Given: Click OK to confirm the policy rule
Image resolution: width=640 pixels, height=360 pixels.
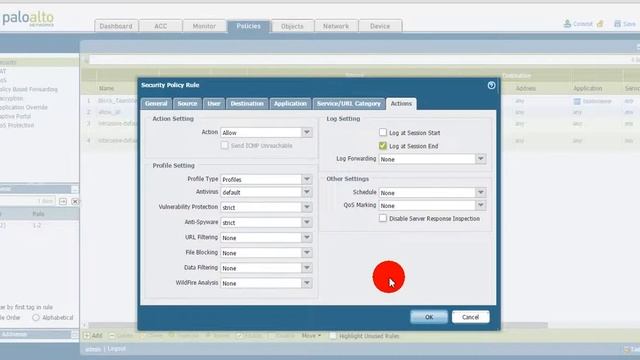Looking at the screenshot, I should (429, 317).
